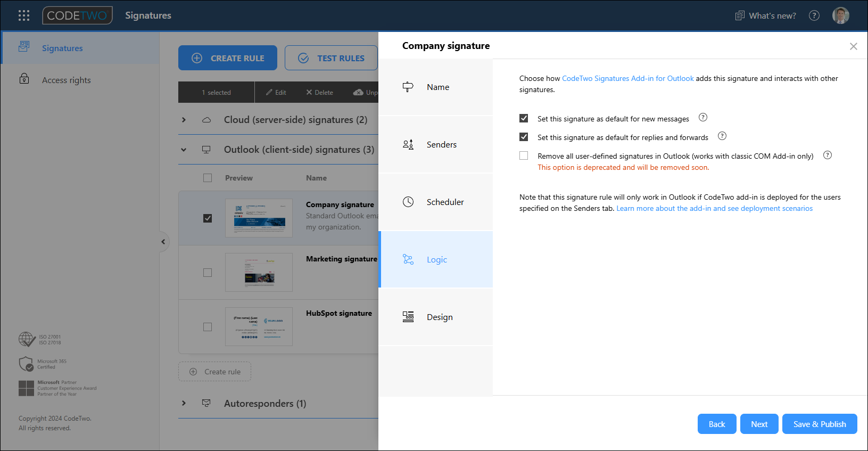
Task: Click the Save & Publish button
Action: (x=820, y=424)
